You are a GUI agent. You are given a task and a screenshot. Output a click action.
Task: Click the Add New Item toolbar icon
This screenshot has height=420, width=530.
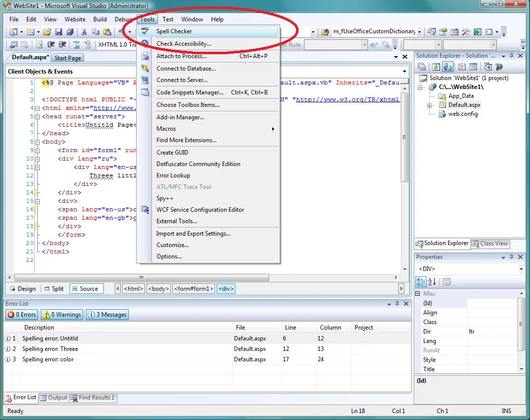click(30, 32)
